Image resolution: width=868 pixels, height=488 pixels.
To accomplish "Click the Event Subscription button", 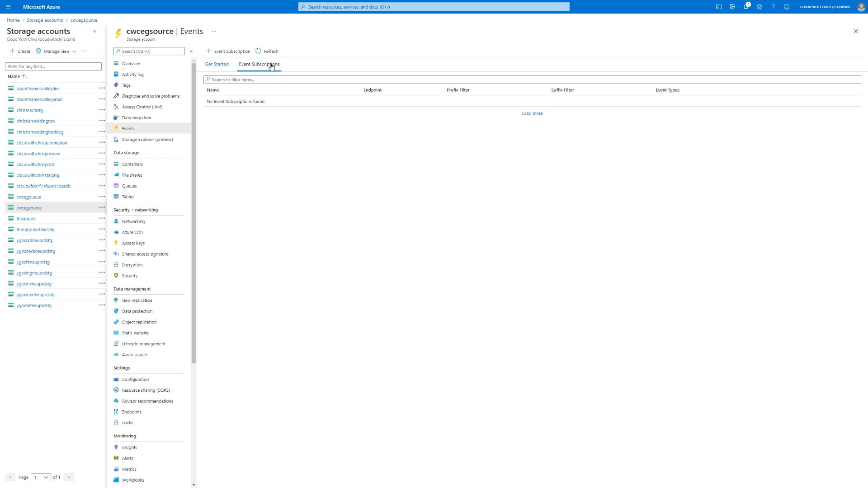I will click(x=229, y=51).
